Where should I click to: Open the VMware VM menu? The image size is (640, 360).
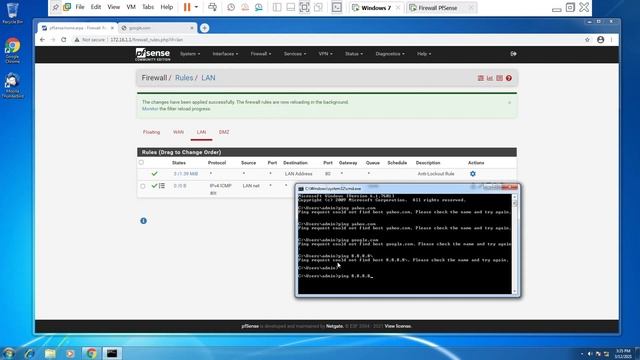tap(131, 7)
